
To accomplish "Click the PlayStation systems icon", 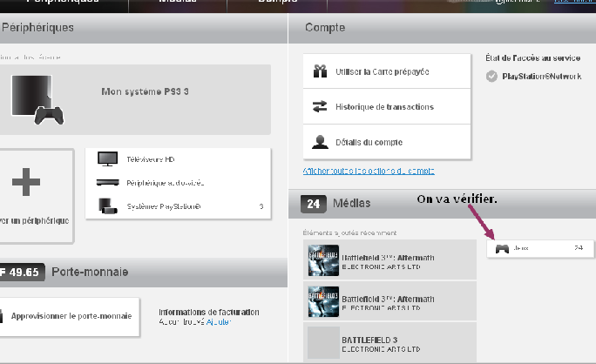I will pos(107,206).
